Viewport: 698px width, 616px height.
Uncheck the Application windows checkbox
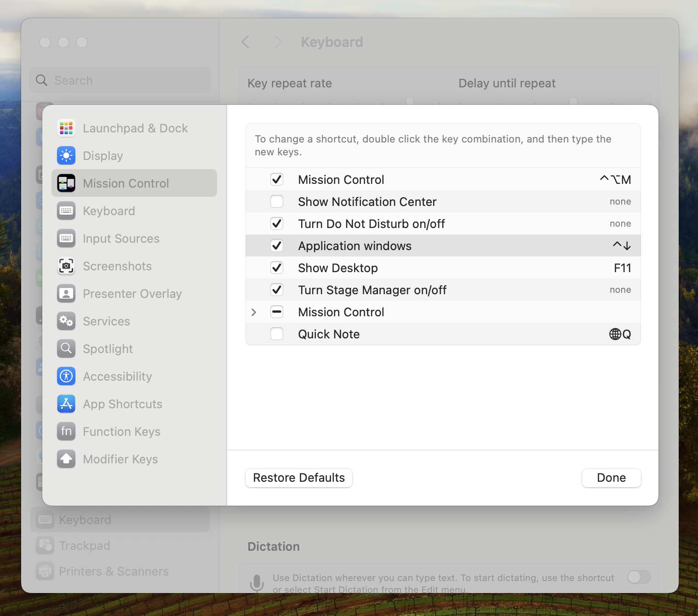click(x=277, y=245)
